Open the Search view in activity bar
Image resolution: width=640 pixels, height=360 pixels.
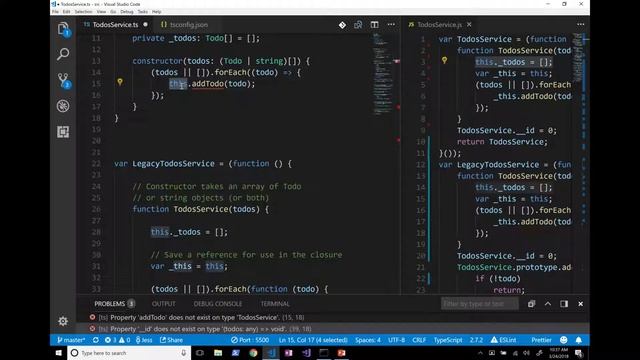(63, 54)
